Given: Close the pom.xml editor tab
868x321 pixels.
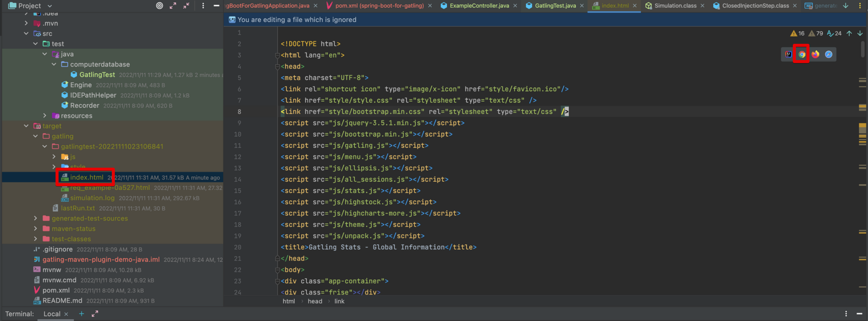Looking at the screenshot, I should 430,6.
